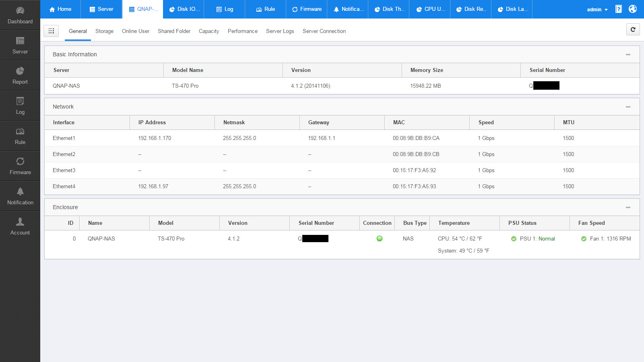Open the Online User sub-tab
This screenshot has height=362, width=644.
tap(136, 31)
